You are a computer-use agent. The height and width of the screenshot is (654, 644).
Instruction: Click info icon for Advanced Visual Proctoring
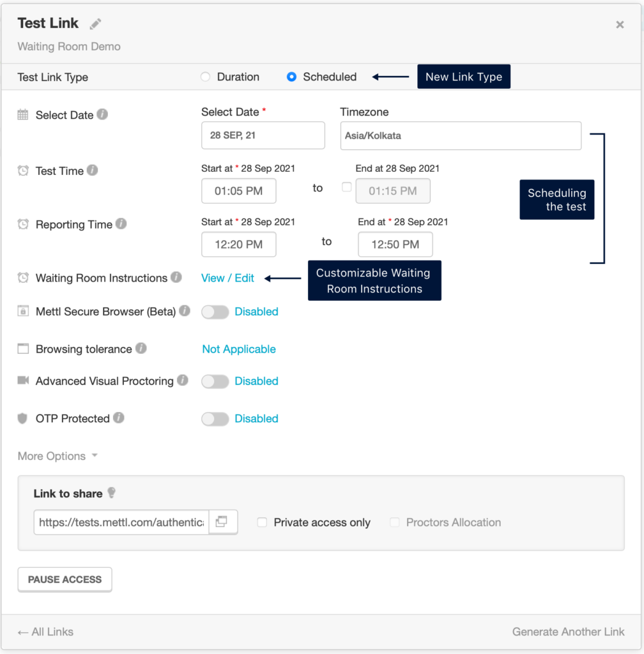pyautogui.click(x=182, y=381)
